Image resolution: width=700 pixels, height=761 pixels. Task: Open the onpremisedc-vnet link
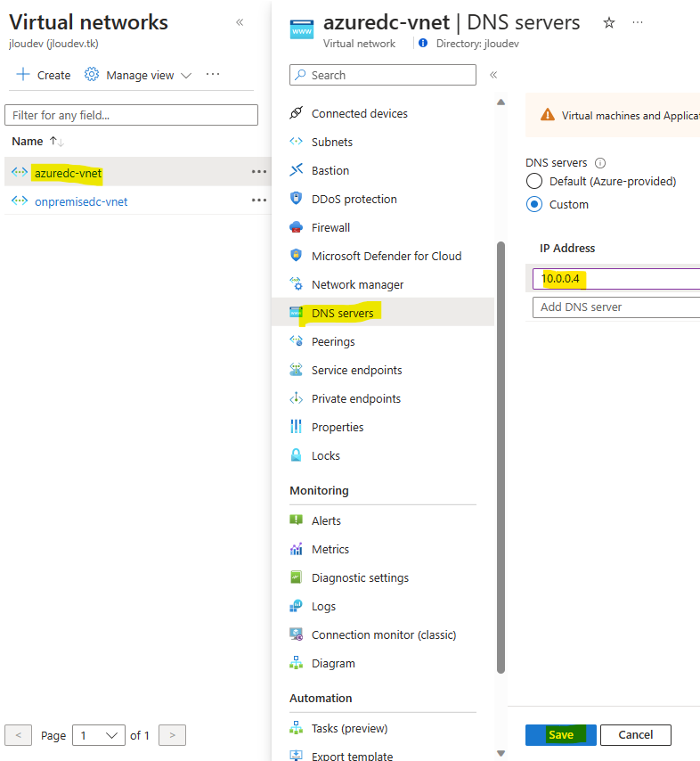click(81, 201)
